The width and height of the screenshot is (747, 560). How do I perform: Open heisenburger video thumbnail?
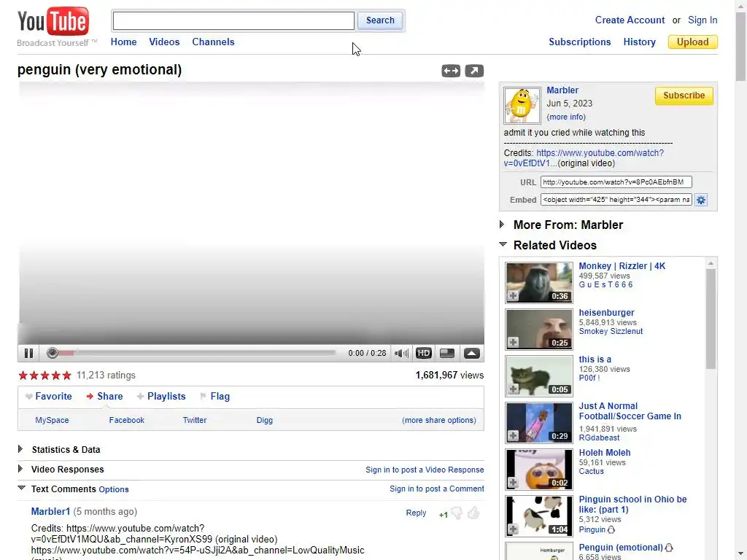pos(539,329)
